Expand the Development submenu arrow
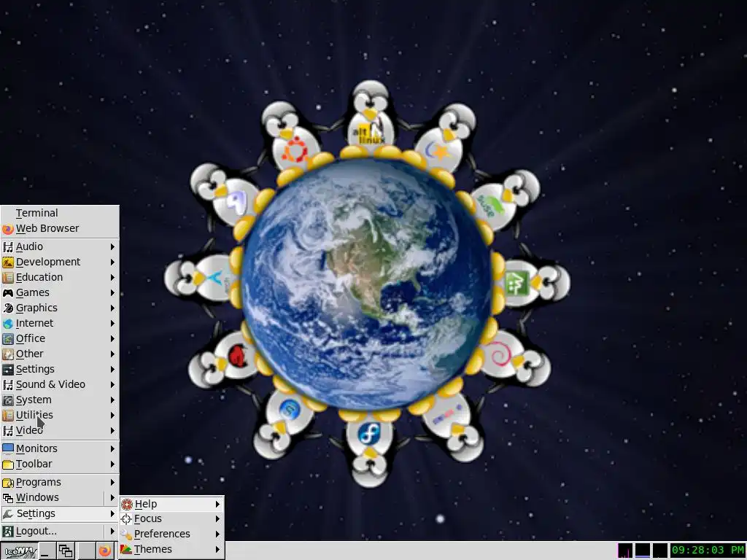 click(112, 262)
